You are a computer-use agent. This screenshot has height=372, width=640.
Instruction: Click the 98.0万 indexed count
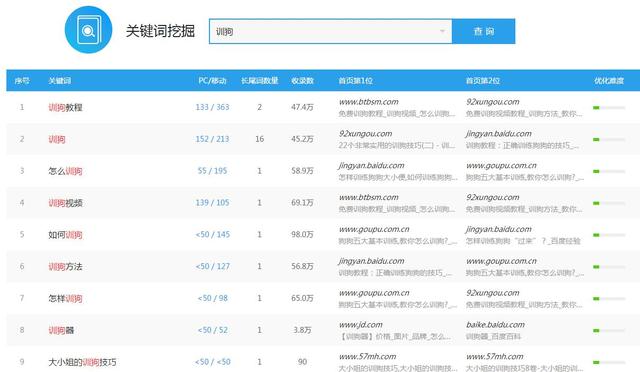(x=302, y=234)
